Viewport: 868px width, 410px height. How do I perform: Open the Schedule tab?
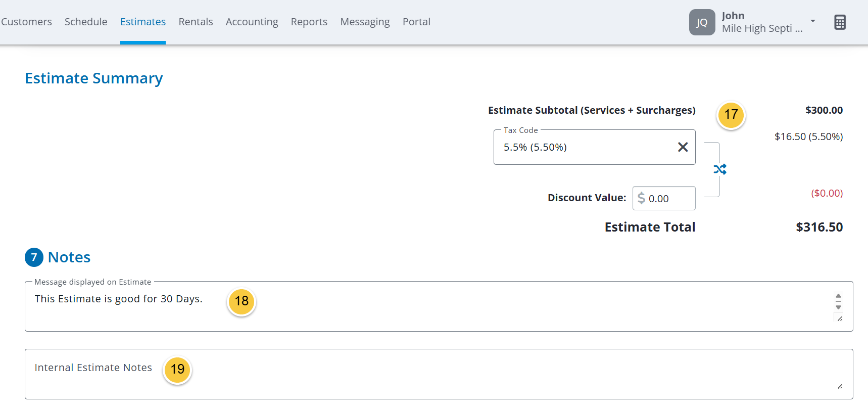coord(86,22)
